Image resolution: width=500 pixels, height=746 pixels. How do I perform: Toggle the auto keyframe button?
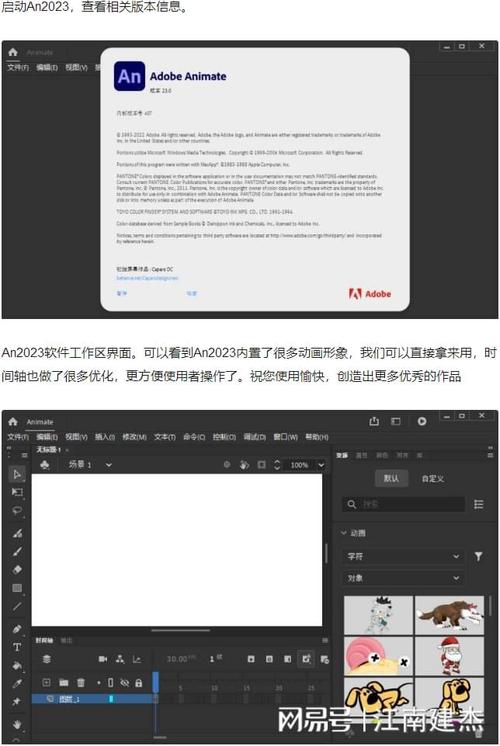pyautogui.click(x=305, y=659)
